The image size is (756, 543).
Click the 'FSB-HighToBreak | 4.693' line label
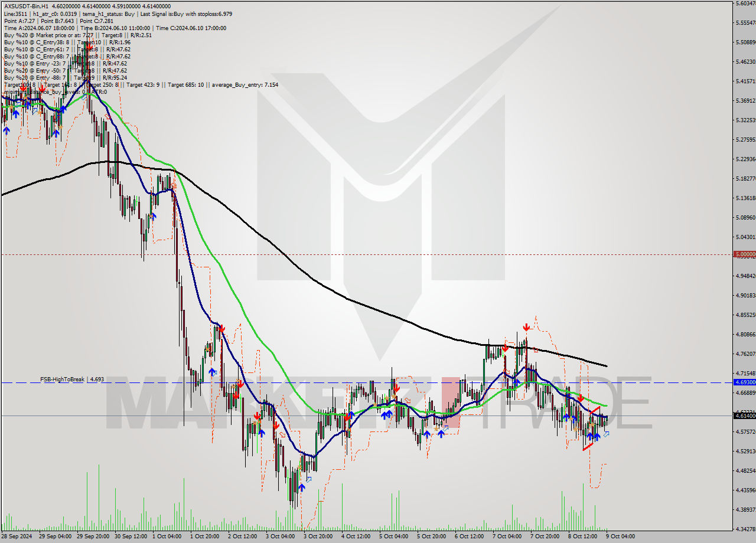[x=72, y=379]
